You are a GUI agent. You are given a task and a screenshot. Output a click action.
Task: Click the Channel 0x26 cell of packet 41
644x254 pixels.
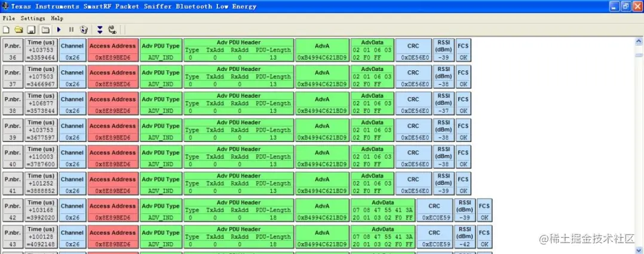[x=72, y=183]
